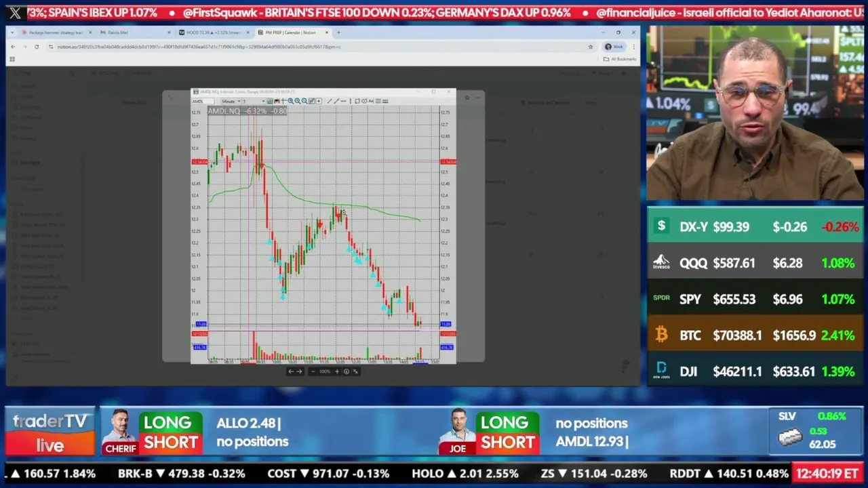
Task: Click the AMDL.NQ -6.32% chart label
Action: pyautogui.click(x=247, y=110)
